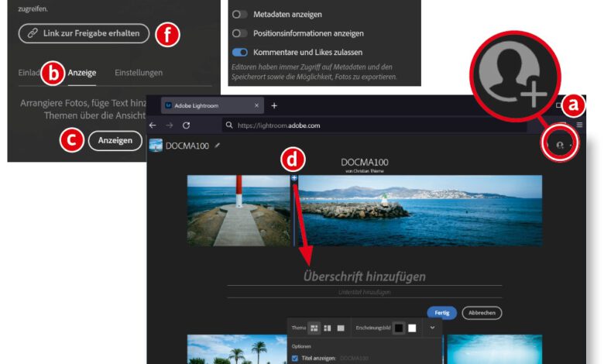Select the coastal panorama photo

coord(420,211)
